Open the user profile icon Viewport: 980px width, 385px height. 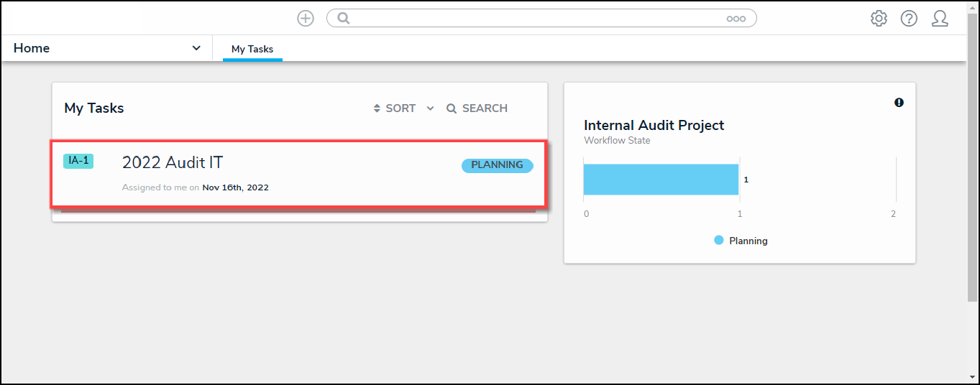(x=940, y=19)
